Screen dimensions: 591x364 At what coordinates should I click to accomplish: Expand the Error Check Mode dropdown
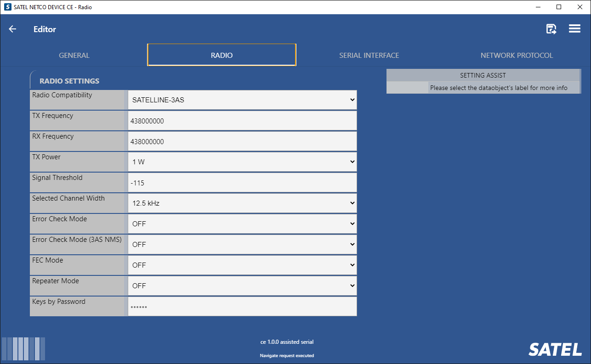pyautogui.click(x=243, y=224)
